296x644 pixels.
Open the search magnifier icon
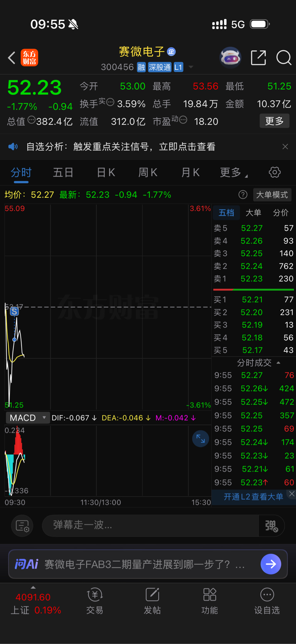(284, 58)
